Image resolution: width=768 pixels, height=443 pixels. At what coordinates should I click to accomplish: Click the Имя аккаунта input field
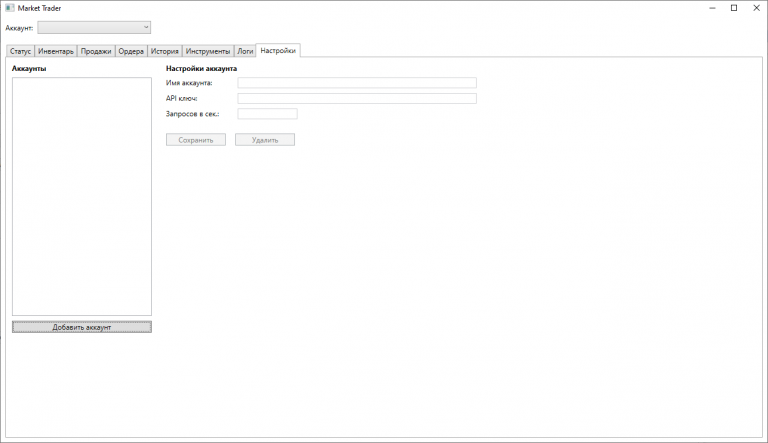tap(357, 83)
